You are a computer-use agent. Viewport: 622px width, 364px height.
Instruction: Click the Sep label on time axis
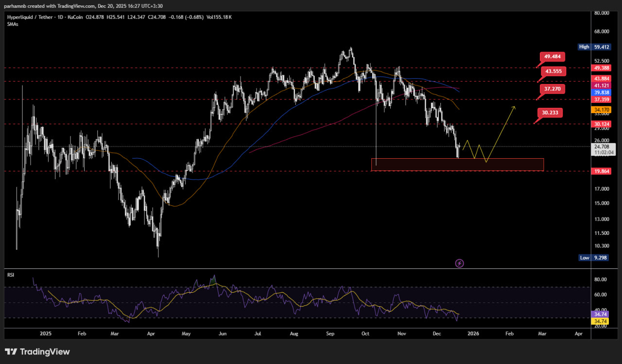[330, 334]
